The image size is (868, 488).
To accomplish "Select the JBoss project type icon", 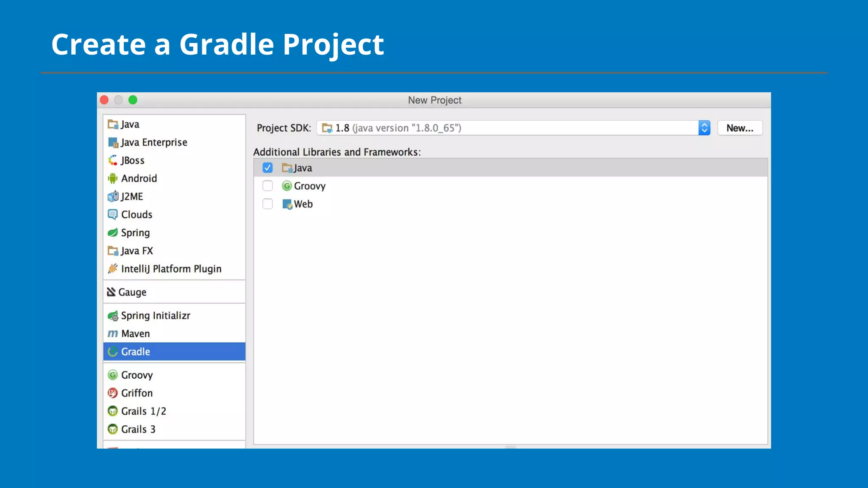I will point(112,161).
